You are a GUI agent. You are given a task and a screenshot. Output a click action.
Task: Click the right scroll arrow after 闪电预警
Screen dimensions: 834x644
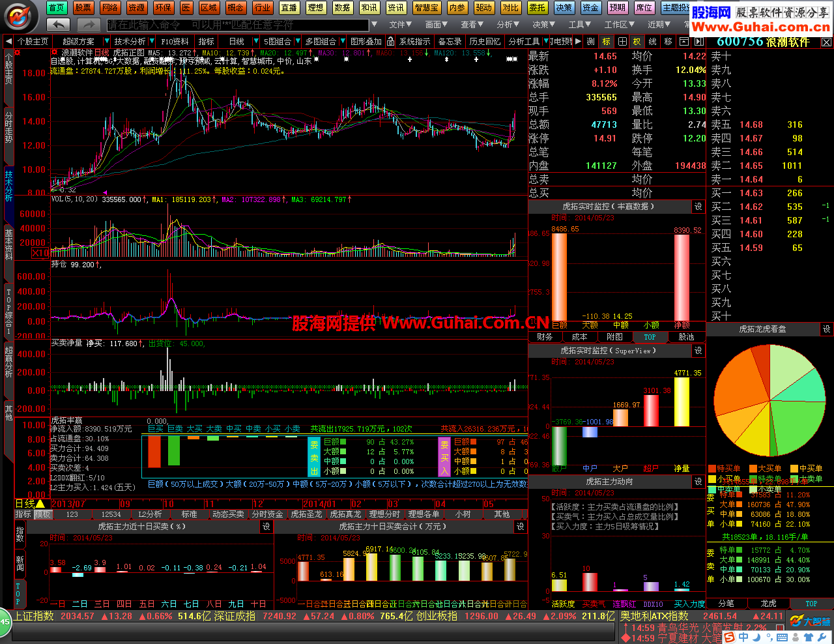[x=577, y=41]
